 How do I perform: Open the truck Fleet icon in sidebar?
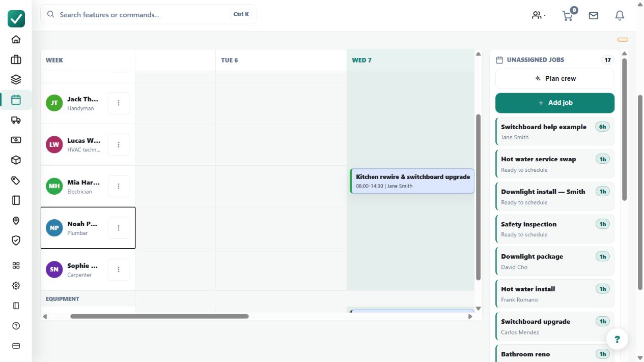(x=16, y=120)
